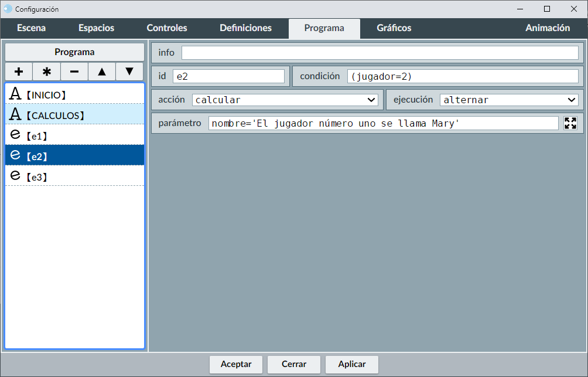Click the minus icon to delete item
Screen dimensions: 588x377
(74, 72)
